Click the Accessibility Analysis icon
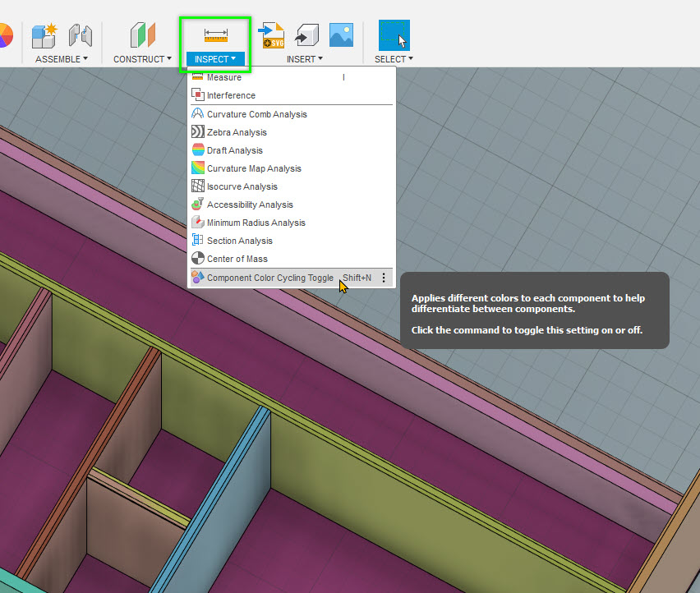 tap(198, 204)
